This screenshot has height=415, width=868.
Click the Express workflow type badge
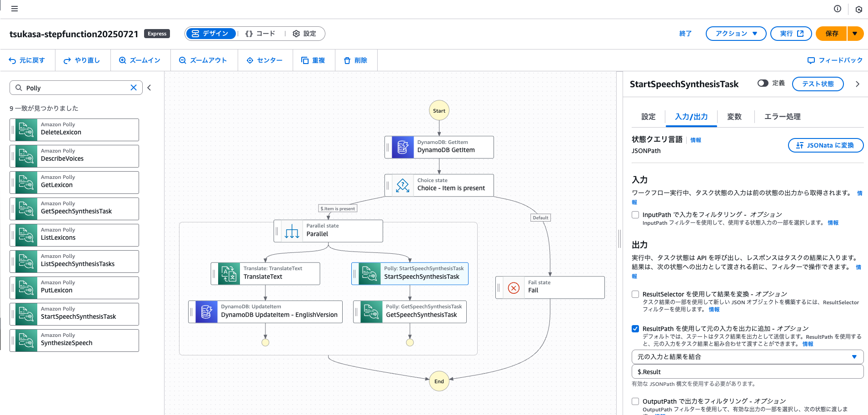(157, 34)
